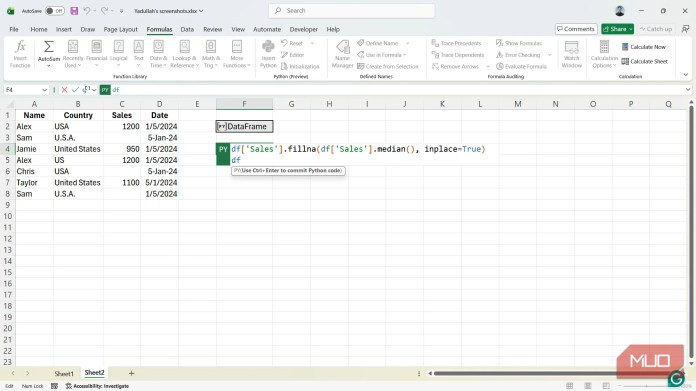Toggle the AutoSave switch
696x391 pixels.
point(55,11)
